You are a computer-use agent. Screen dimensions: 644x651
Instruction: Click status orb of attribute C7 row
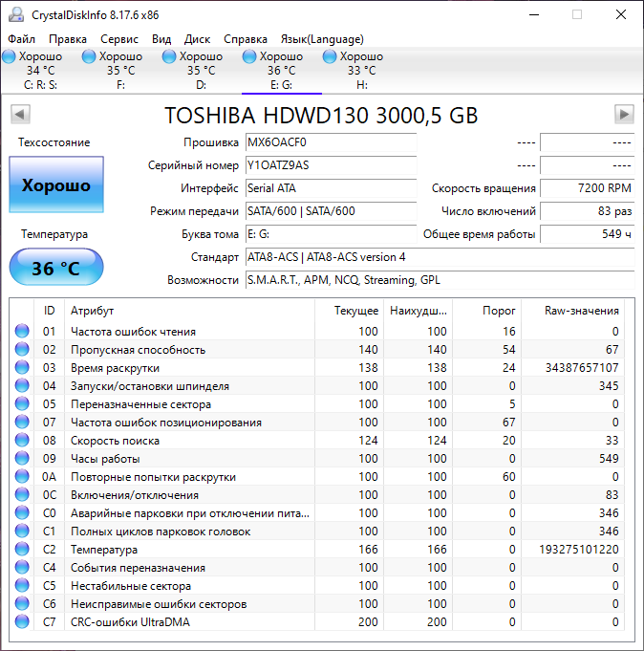click(22, 621)
